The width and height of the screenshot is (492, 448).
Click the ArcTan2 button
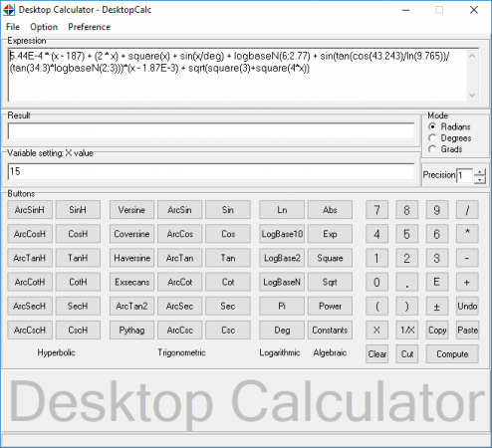[x=131, y=306]
